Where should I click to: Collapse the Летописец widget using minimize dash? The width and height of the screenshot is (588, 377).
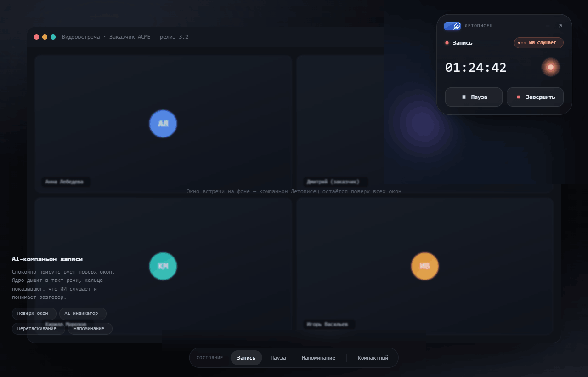(548, 26)
